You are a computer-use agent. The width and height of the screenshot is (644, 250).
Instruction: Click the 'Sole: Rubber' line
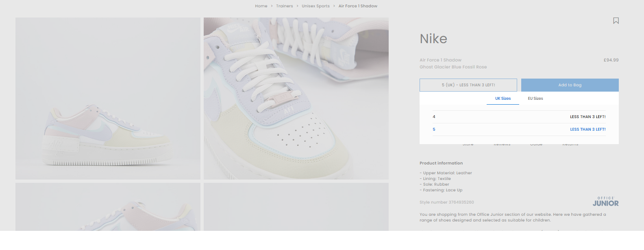[x=434, y=184]
